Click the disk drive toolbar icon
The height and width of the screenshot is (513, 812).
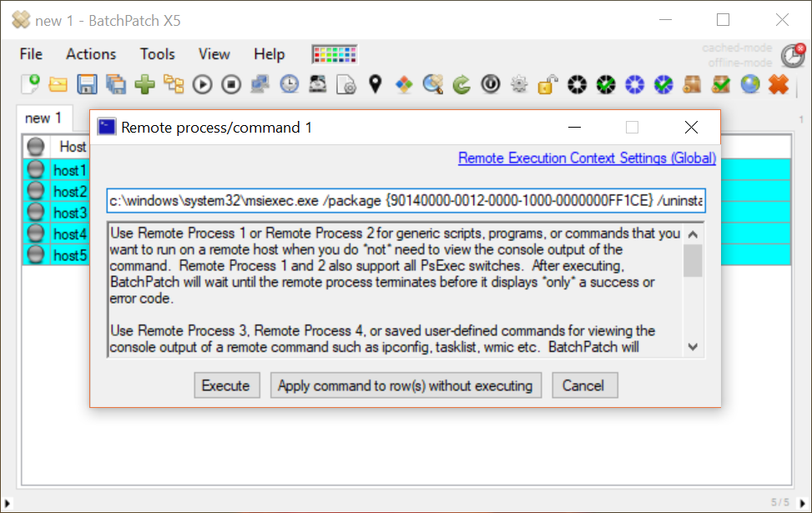(x=317, y=84)
